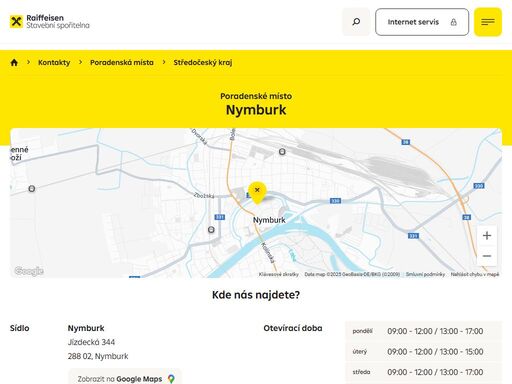The width and height of the screenshot is (512, 384).
Task: Open Středočeský kraj breadcrumb
Action: [203, 62]
